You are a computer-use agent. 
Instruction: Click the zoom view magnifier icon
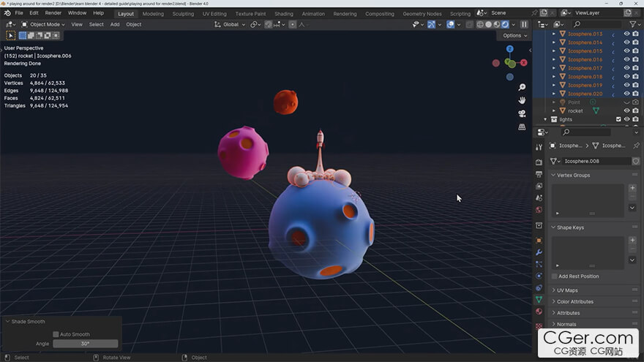[522, 87]
